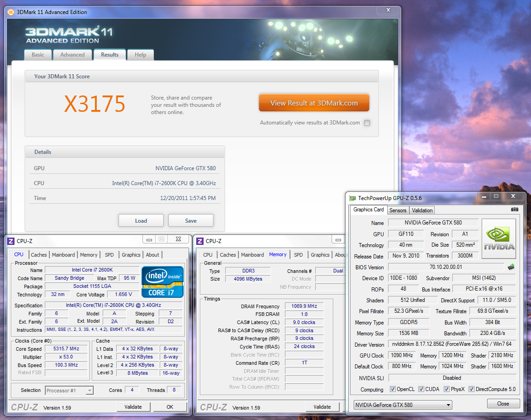This screenshot has height=420, width=531.
Task: Select the Graphics Card tab in GPU-Z
Action: click(369, 210)
